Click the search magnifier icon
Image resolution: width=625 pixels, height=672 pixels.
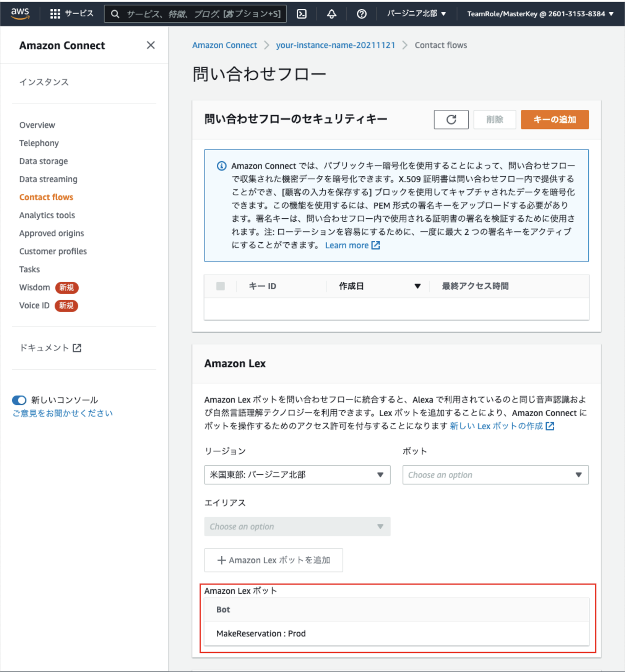pos(115,14)
